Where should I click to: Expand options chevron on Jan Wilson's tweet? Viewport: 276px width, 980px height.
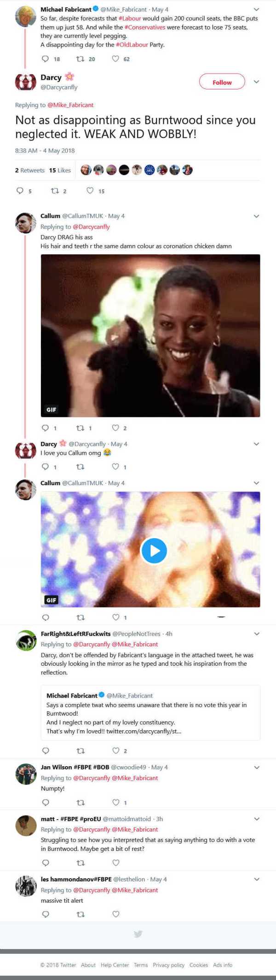[257, 767]
